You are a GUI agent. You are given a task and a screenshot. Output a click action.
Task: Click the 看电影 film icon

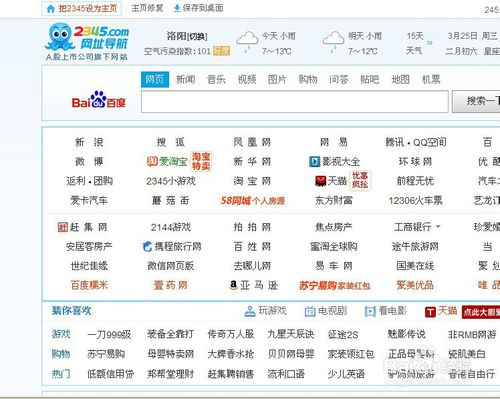pyautogui.click(x=370, y=311)
